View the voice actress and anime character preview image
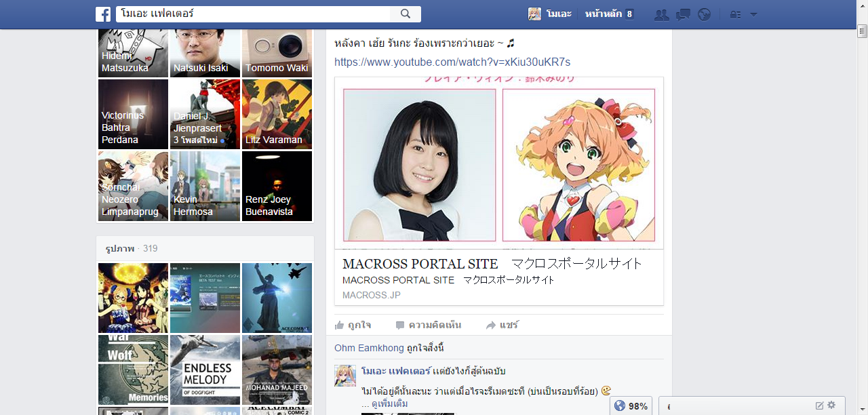Viewport: 868px width, 415px height. point(499,163)
